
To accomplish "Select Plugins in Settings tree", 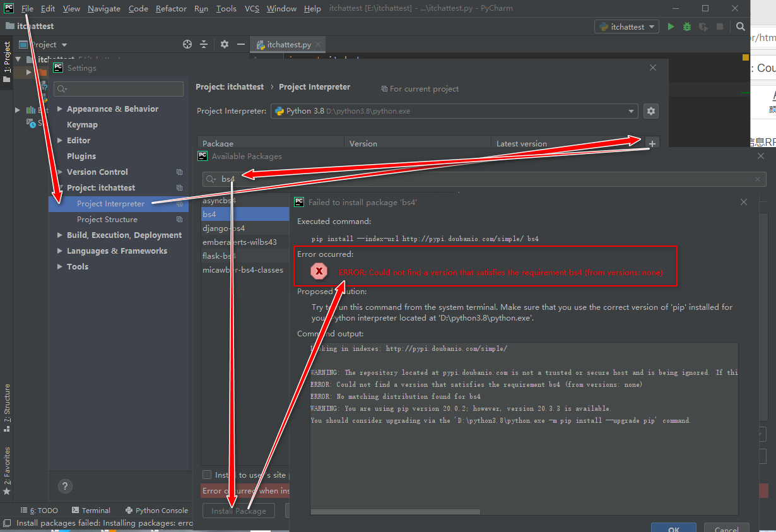I will click(81, 157).
